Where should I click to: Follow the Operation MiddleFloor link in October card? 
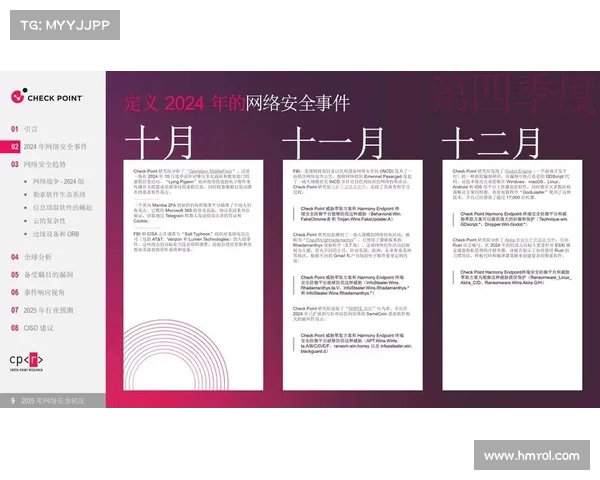tap(212, 171)
